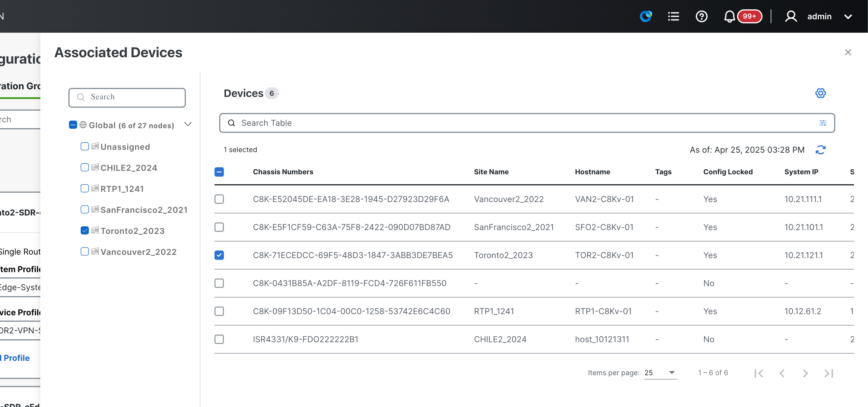The width and height of the screenshot is (868, 407).
Task: Focus the Search Table input field
Action: (x=527, y=123)
